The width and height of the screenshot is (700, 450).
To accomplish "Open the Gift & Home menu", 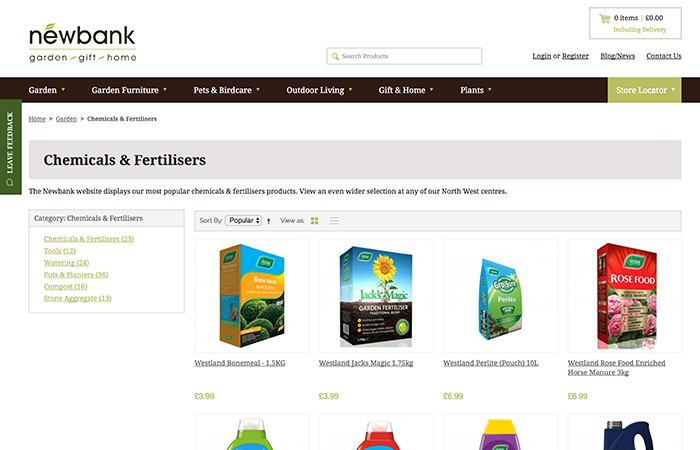I will coord(406,90).
